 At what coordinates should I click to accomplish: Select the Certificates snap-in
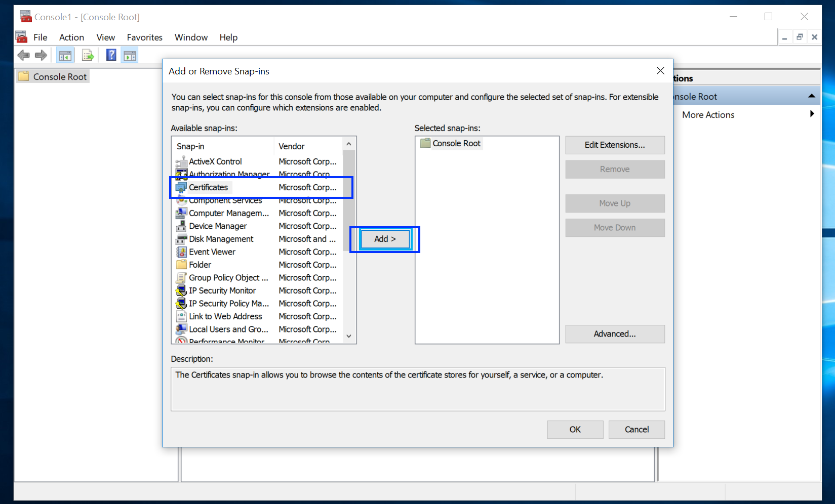pos(208,187)
